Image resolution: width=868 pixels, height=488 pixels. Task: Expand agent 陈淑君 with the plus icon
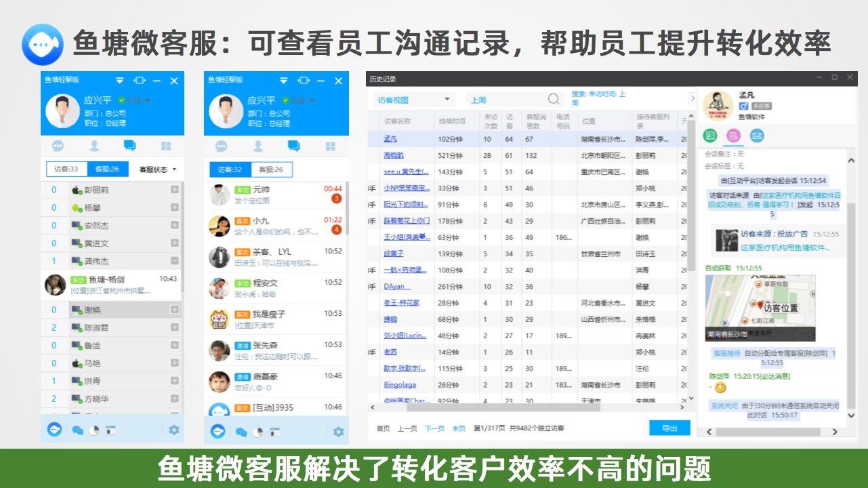(175, 327)
